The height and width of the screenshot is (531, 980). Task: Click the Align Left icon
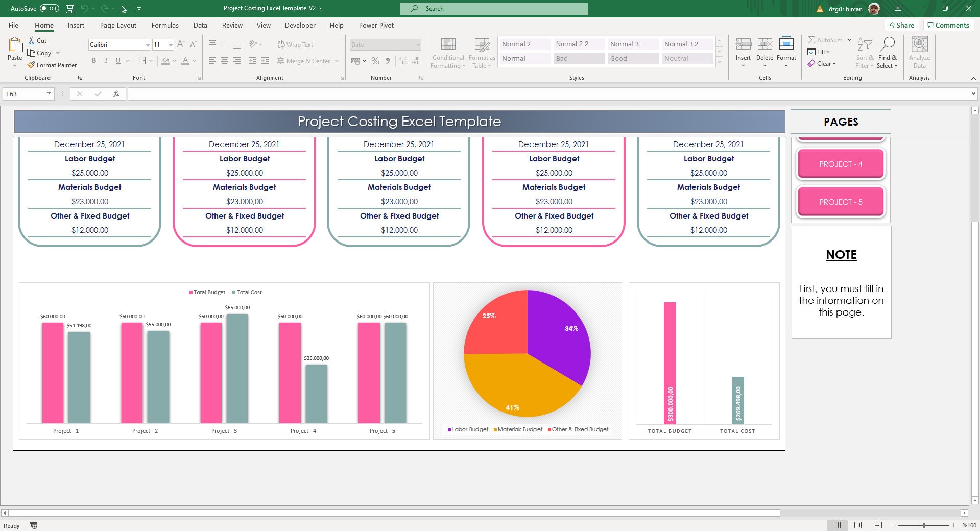[x=212, y=61]
